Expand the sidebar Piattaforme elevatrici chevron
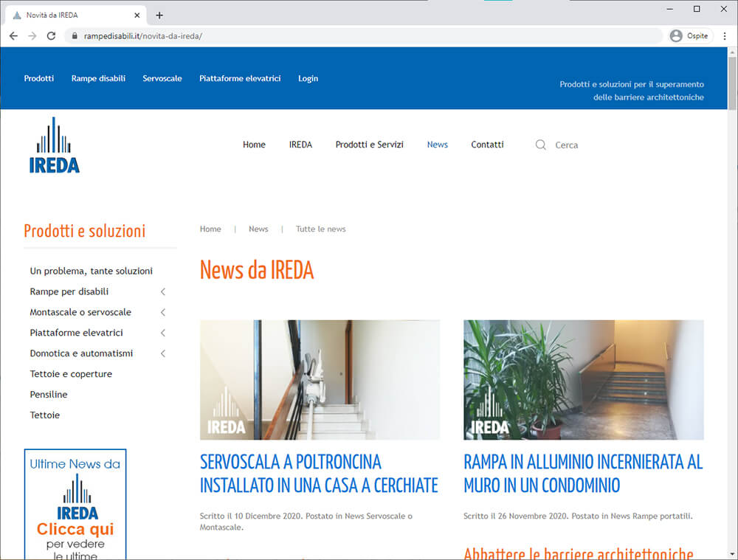 point(163,333)
